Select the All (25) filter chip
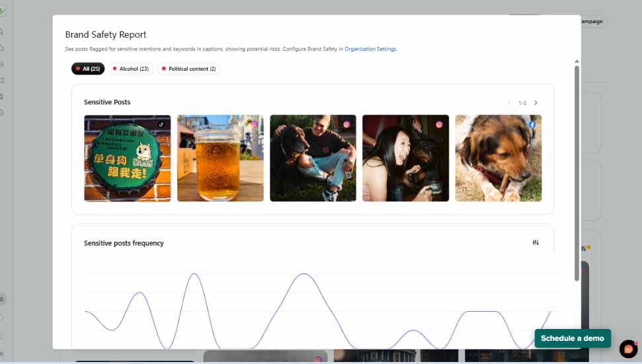 (88, 69)
